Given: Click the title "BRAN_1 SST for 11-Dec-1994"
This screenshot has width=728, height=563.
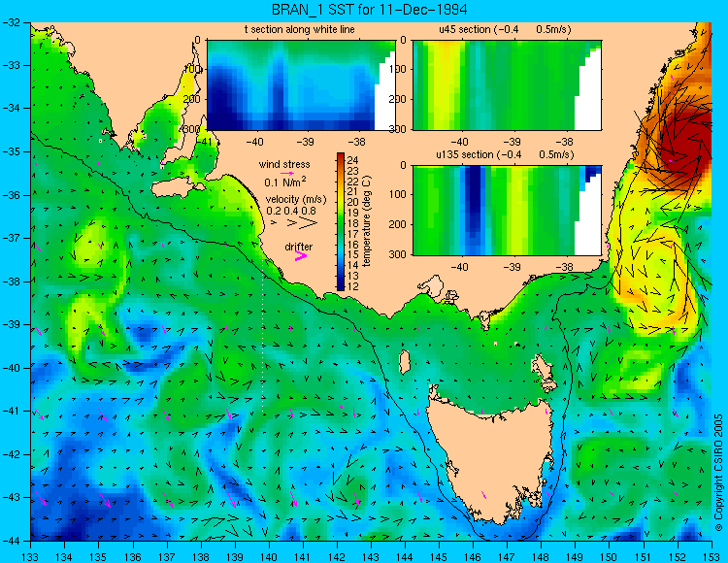Looking at the screenshot, I should 369,10.
